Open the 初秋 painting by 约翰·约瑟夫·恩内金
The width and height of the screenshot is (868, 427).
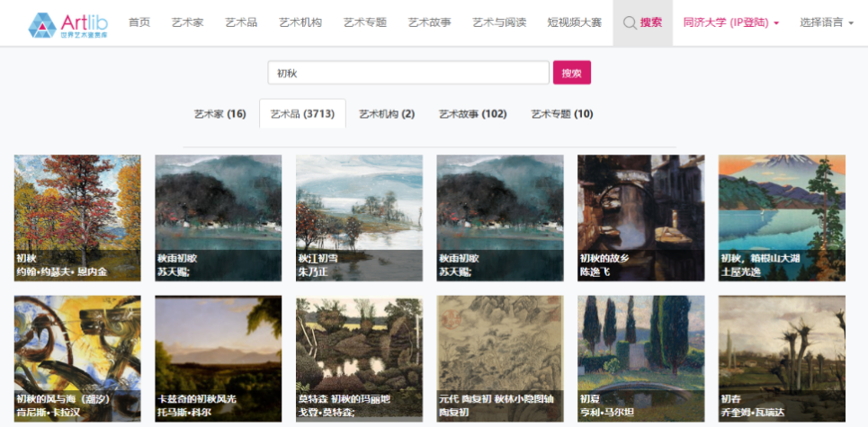pyautogui.click(x=77, y=218)
